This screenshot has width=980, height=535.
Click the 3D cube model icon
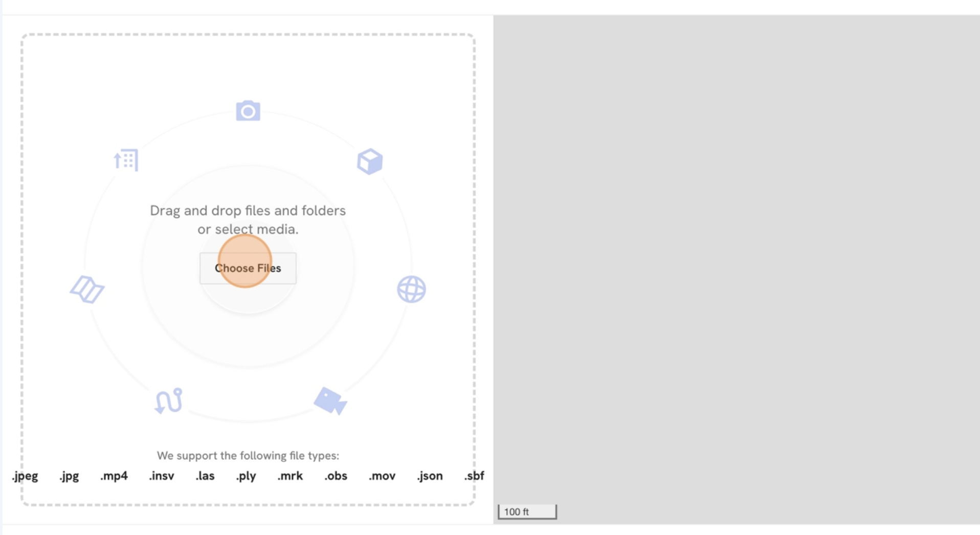coord(369,162)
